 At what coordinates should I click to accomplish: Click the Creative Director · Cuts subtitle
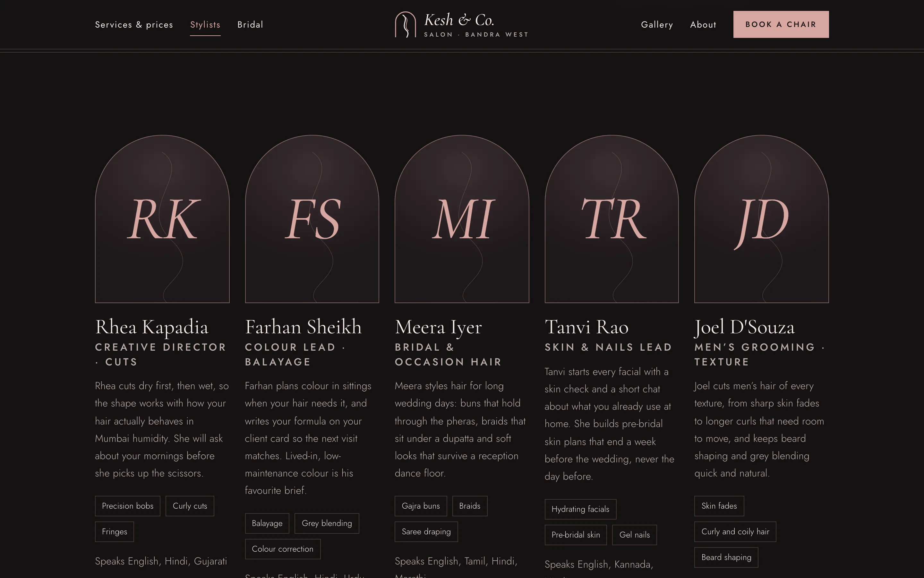(161, 355)
